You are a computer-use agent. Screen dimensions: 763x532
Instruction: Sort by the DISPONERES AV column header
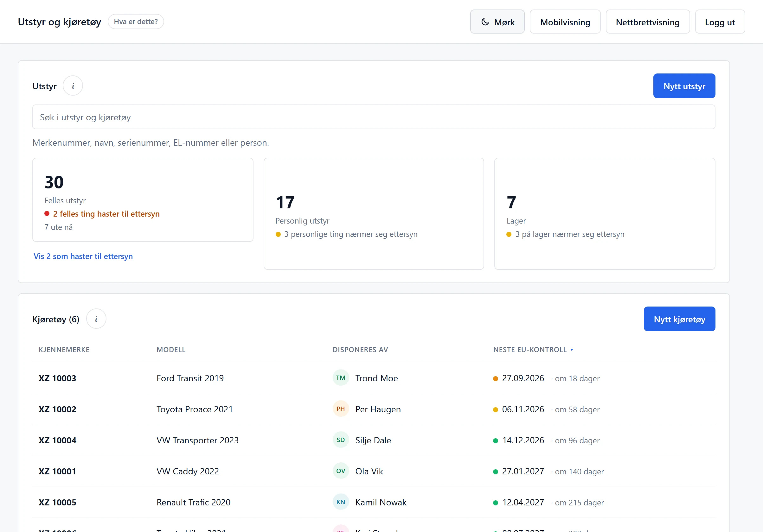[360, 350]
